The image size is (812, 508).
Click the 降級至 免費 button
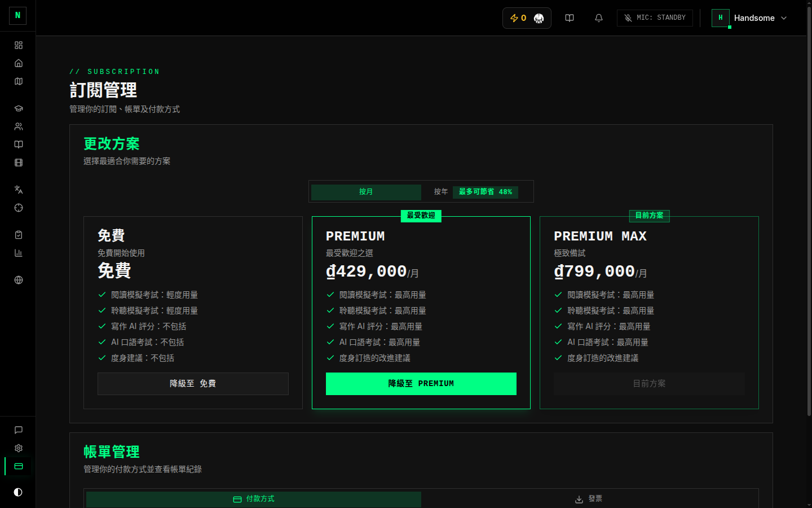point(193,384)
